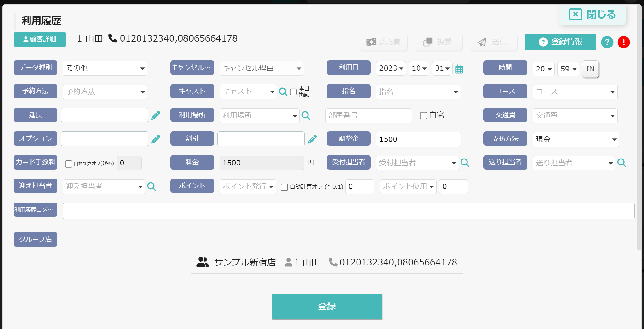Enable 自動計算オフ(0%) card fee checkbox
644x329 pixels.
pos(68,164)
